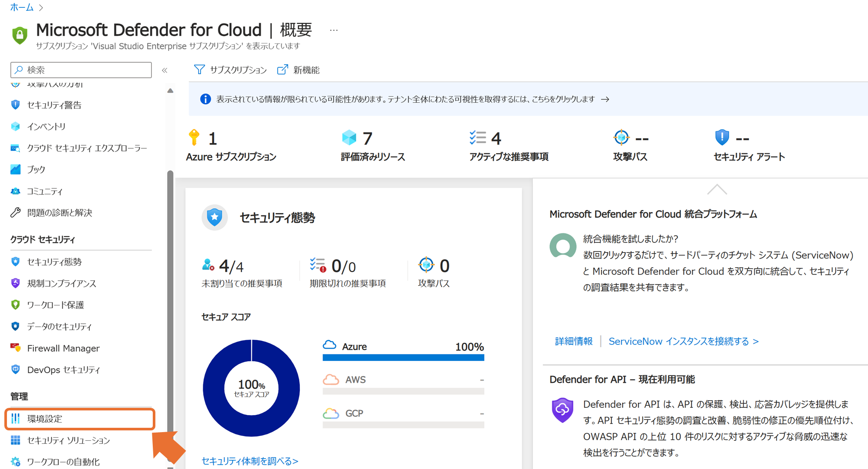
Task: Open セキュリティ警告 shield icon in sidebar
Action: [16, 105]
